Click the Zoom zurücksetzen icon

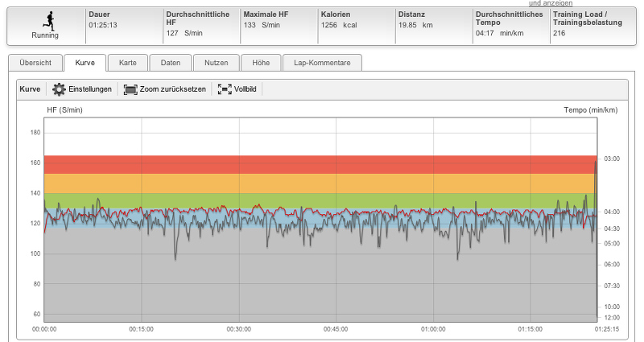tap(130, 89)
